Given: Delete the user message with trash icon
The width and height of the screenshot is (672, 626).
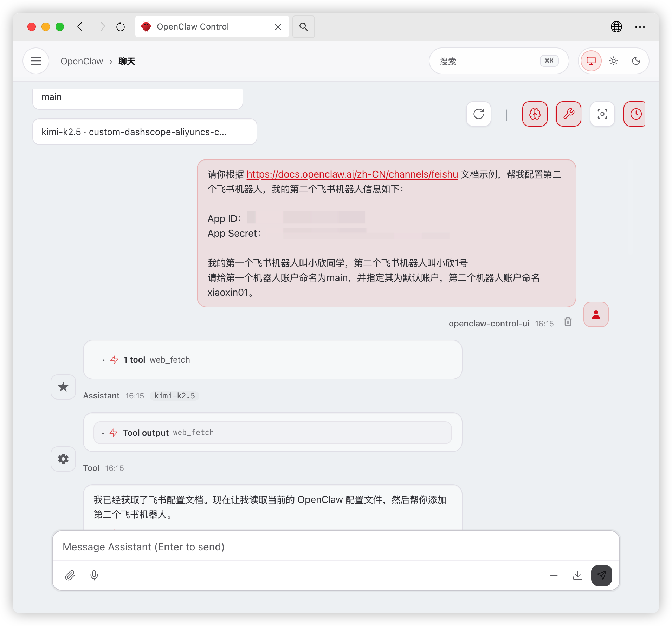Looking at the screenshot, I should tap(568, 322).
